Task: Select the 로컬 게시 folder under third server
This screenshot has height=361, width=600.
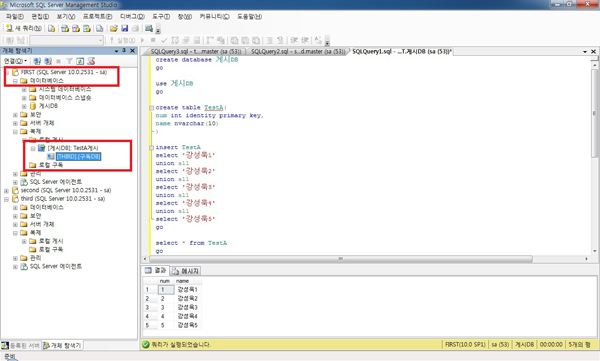Action: pyautogui.click(x=51, y=241)
